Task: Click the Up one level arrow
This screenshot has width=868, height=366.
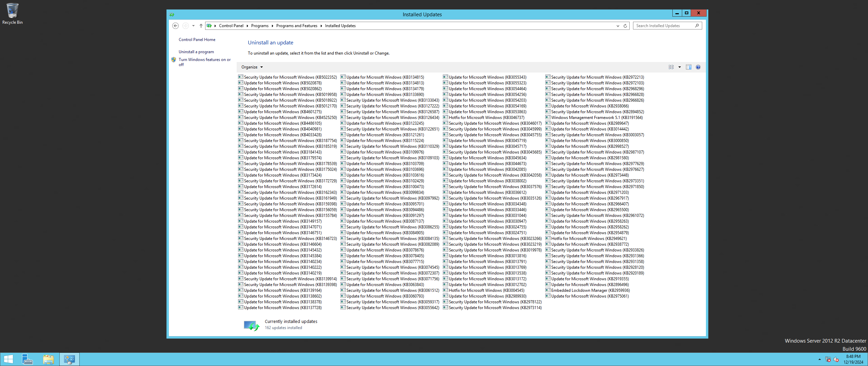Action: click(201, 26)
